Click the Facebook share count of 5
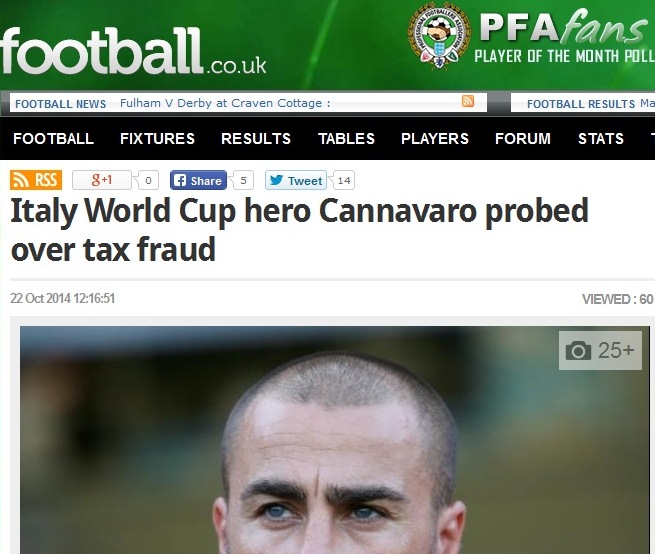Screen dimensions: 655x554 pyautogui.click(x=244, y=180)
